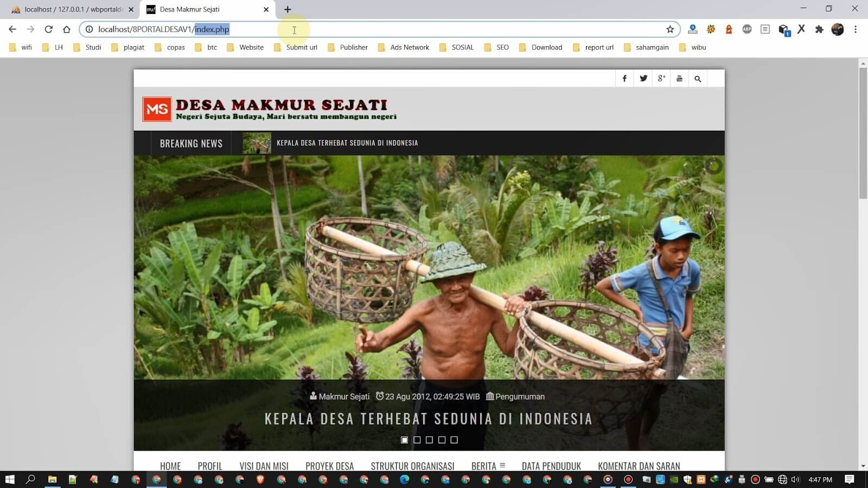Click the DATA PENDUDUK link
The image size is (868, 488).
click(551, 466)
